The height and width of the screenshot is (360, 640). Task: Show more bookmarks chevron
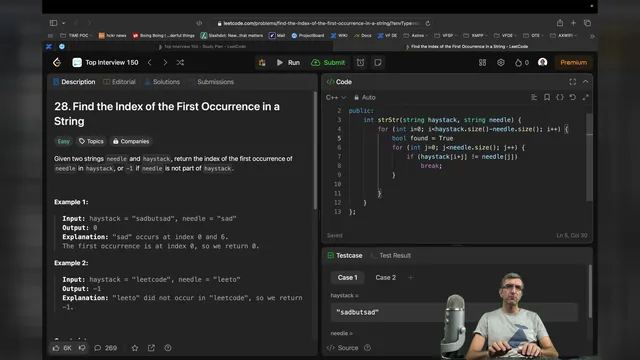point(592,36)
